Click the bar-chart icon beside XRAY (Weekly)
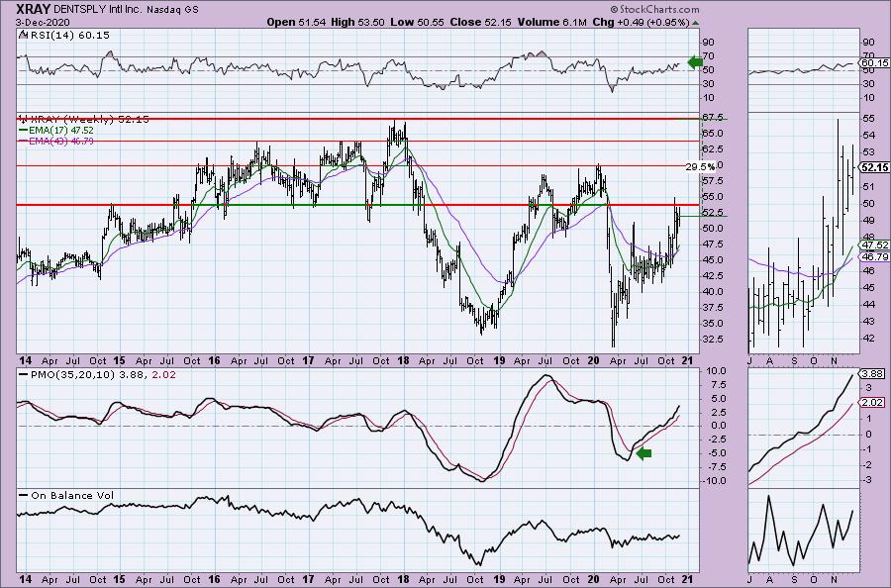 point(24,119)
